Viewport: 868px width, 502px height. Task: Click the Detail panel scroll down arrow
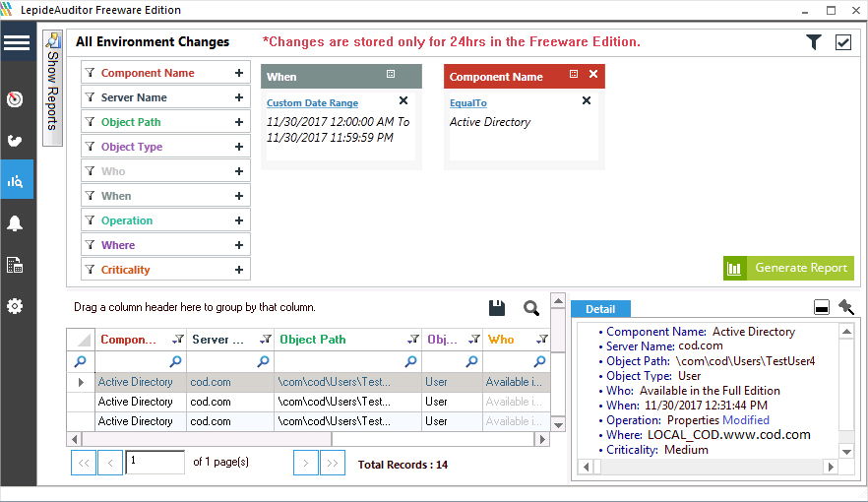[846, 452]
